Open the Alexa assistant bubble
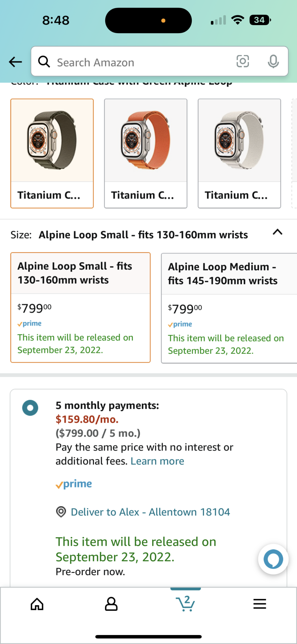The image size is (297, 644). 273,559
